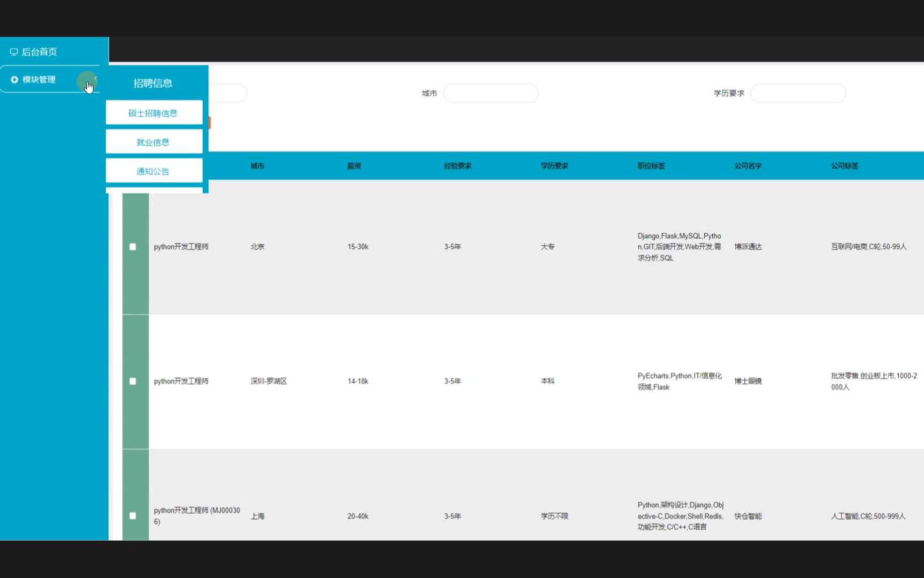The height and width of the screenshot is (578, 924).
Task: Click the Django,Flask,MySQL job tags cell
Action: tap(680, 247)
